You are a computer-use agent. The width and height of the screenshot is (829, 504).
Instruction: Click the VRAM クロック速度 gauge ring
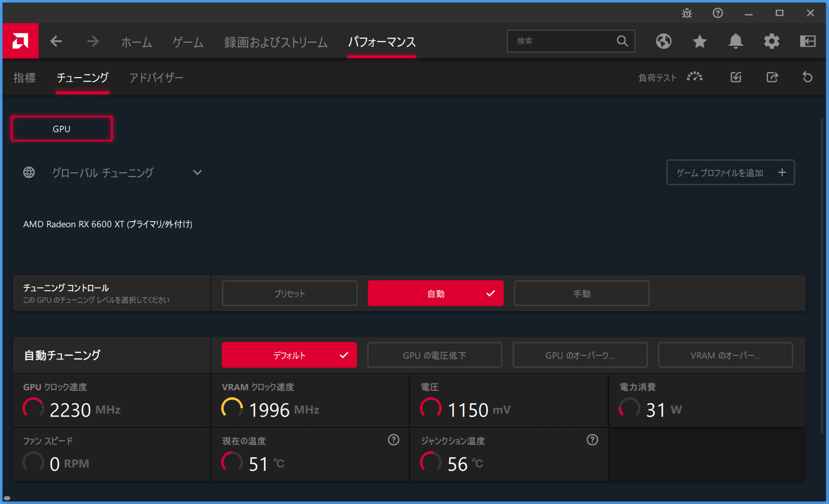(232, 408)
